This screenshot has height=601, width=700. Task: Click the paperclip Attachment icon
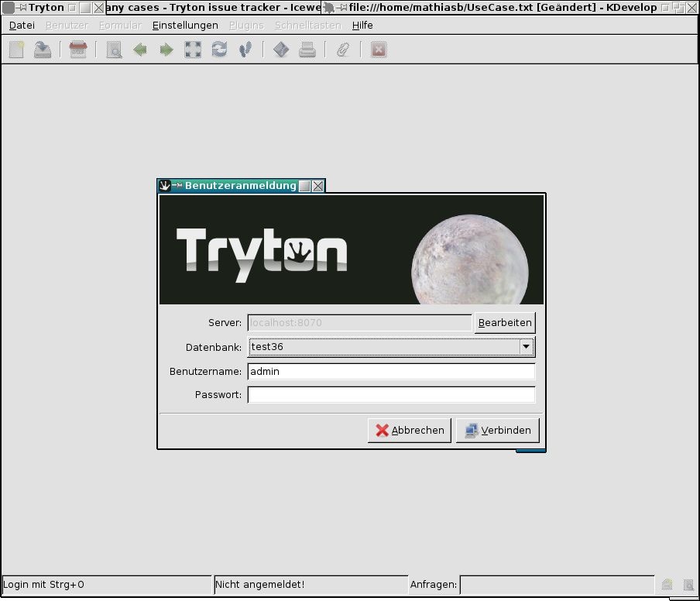342,50
